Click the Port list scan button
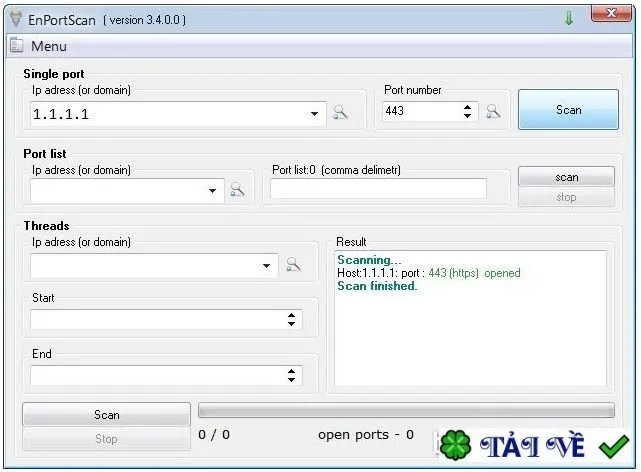 (x=566, y=177)
